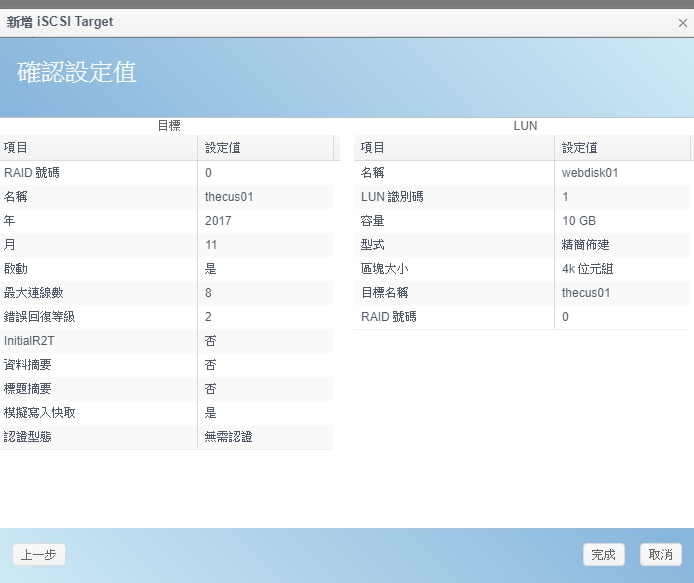Click the 項目 column header in 目標 table

(98, 148)
